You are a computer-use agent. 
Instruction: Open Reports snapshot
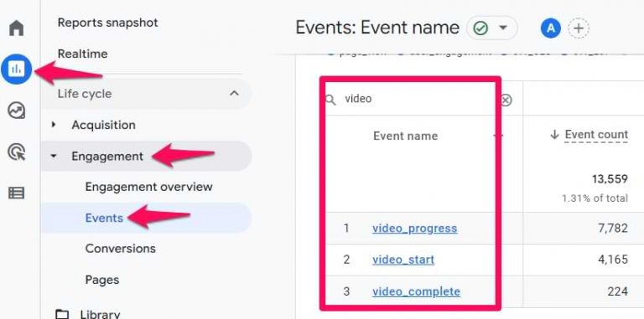tap(107, 23)
